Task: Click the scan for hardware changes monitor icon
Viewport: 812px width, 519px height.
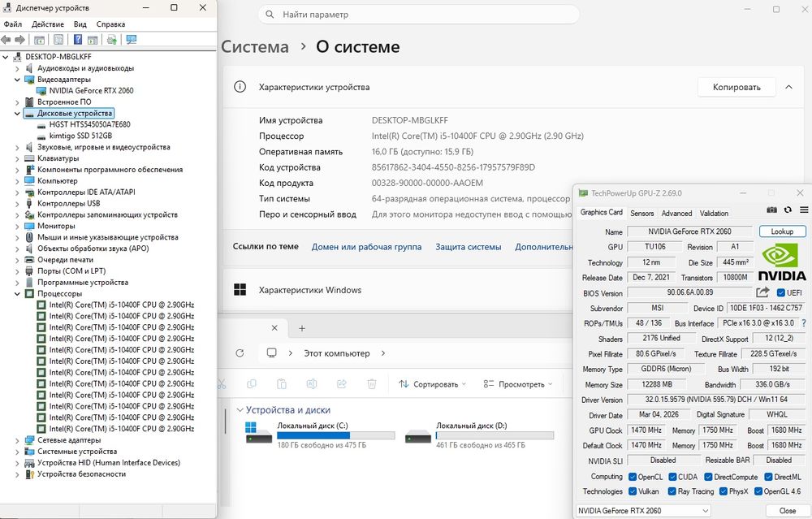Action: point(132,39)
